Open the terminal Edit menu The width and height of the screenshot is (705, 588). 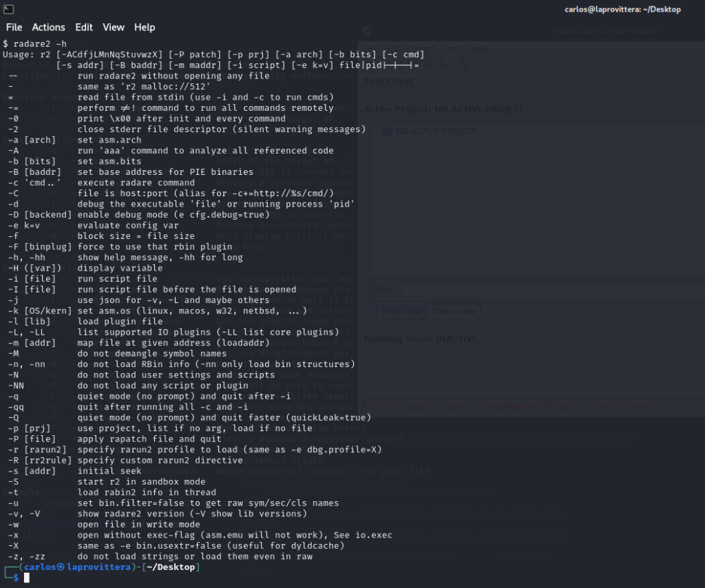pos(84,28)
